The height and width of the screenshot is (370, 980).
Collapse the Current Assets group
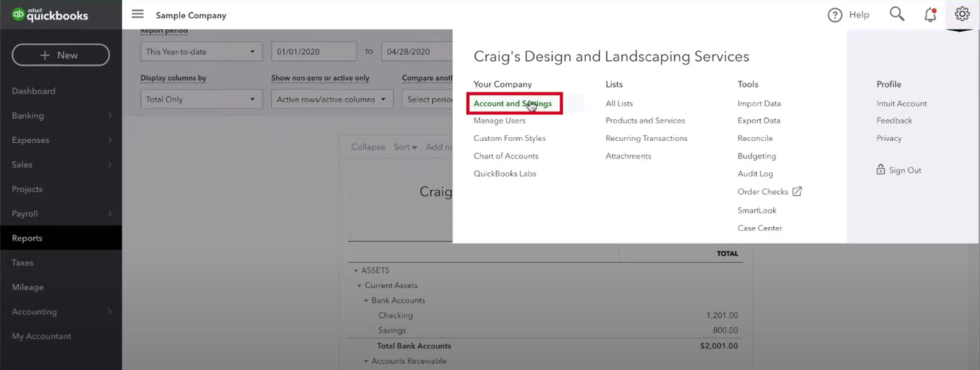359,285
